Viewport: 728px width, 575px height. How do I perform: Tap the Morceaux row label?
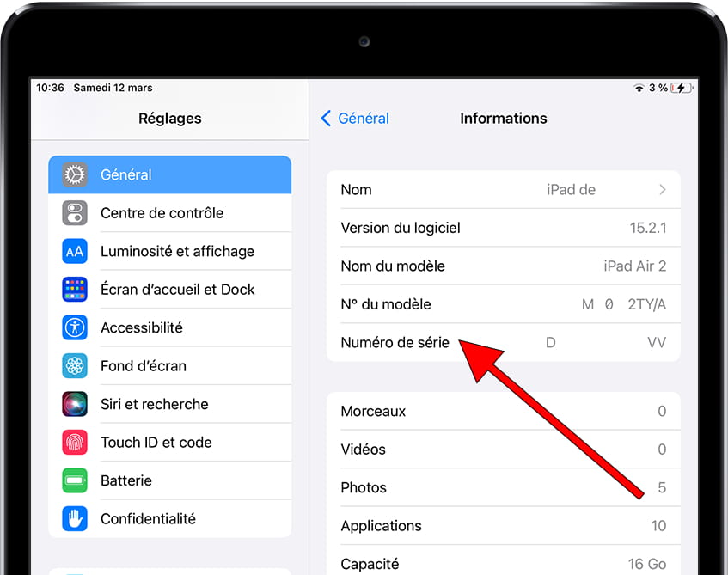click(373, 411)
